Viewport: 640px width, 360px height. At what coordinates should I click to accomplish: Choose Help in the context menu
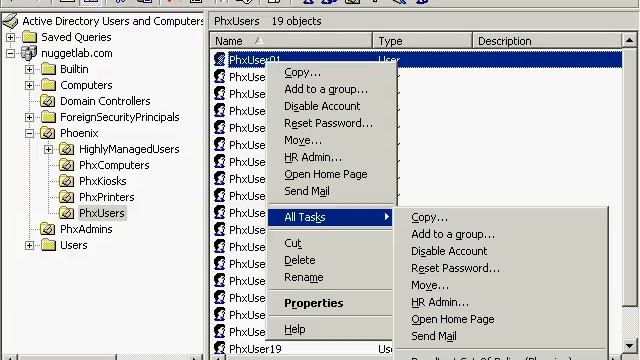(295, 329)
